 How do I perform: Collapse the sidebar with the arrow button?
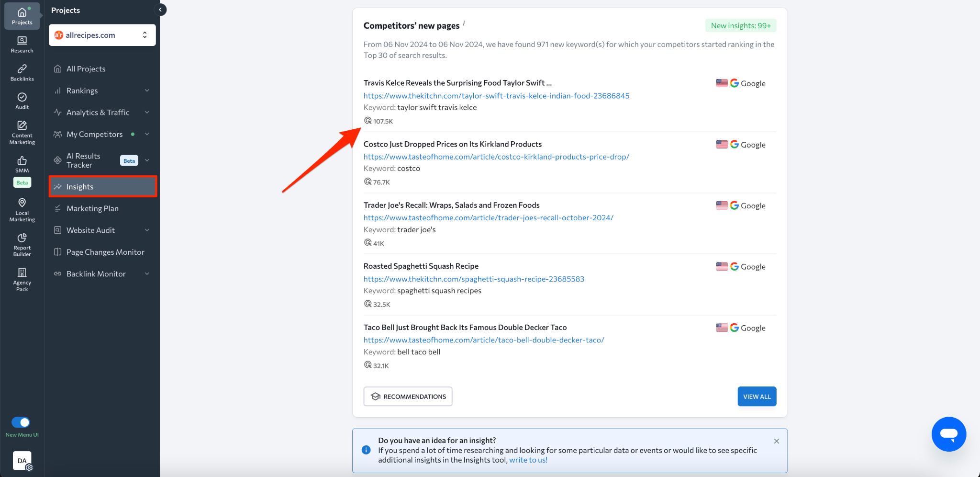(x=161, y=10)
